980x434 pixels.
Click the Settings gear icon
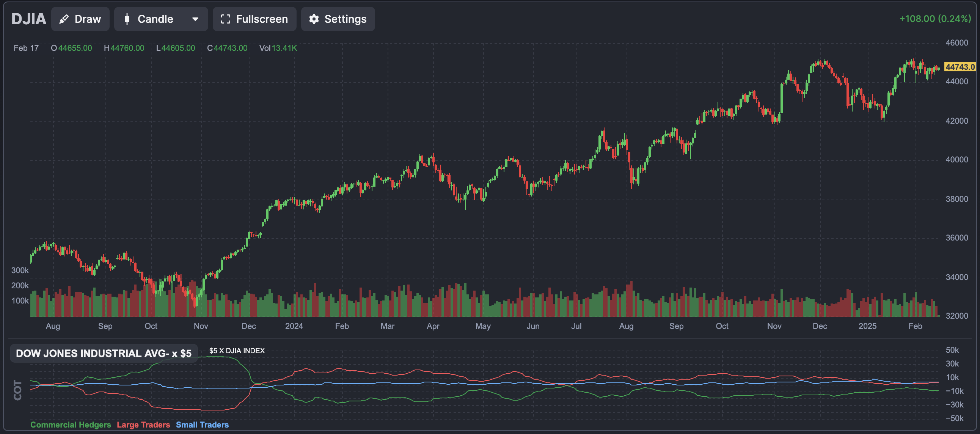tap(314, 19)
